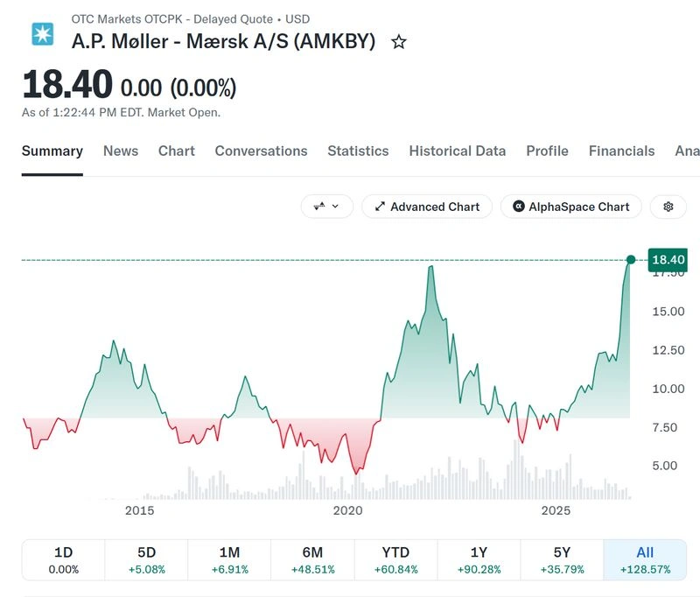Switch to the News tab

point(121,151)
